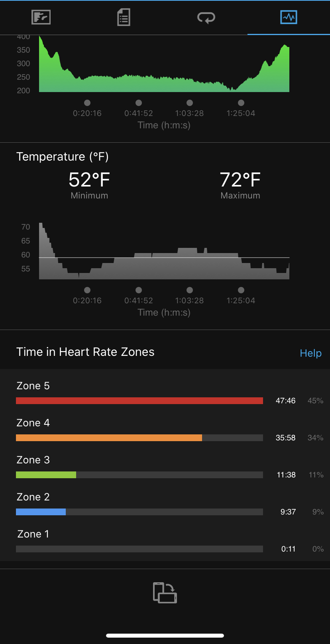This screenshot has height=644, width=330.
Task: Open the laps loop icon tab
Action: [206, 18]
